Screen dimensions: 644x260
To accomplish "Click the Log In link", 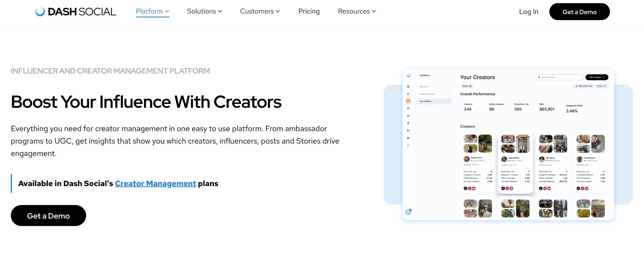I will coord(529,12).
